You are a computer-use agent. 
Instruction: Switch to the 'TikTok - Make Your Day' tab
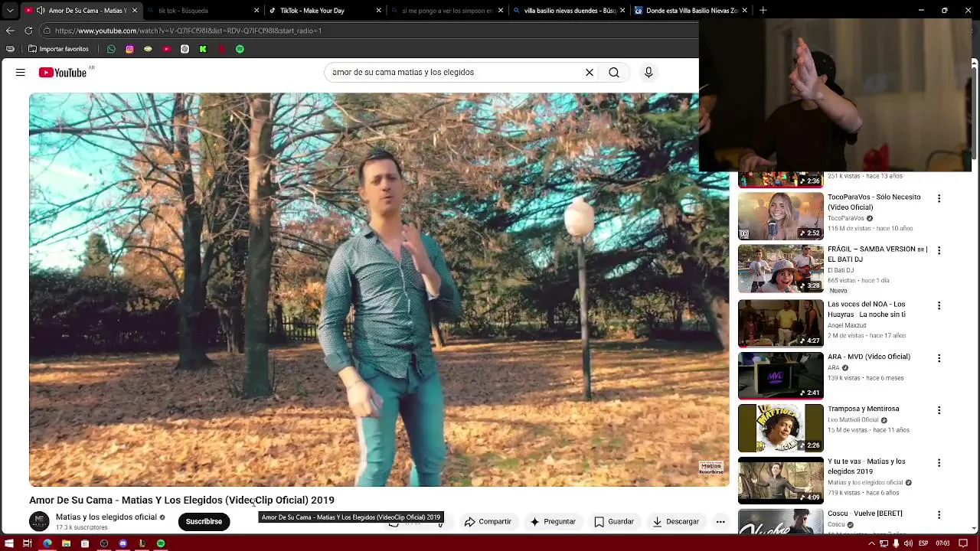pos(324,11)
